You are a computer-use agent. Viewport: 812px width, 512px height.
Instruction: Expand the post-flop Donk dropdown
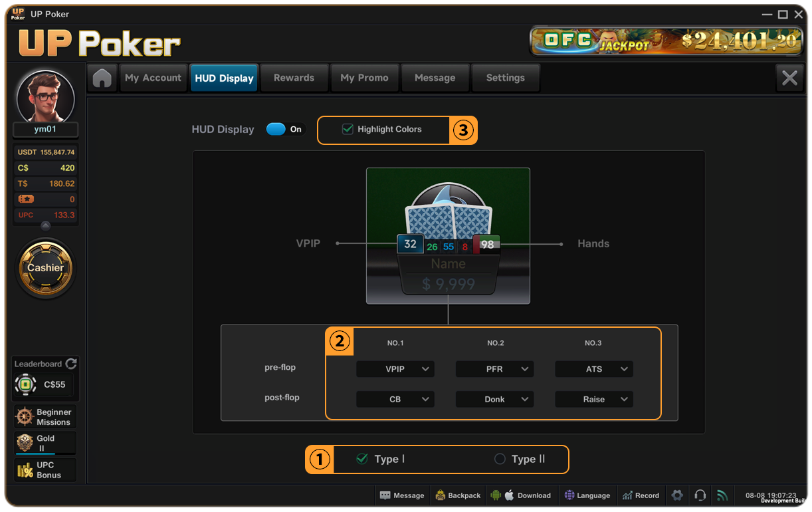[x=494, y=399]
